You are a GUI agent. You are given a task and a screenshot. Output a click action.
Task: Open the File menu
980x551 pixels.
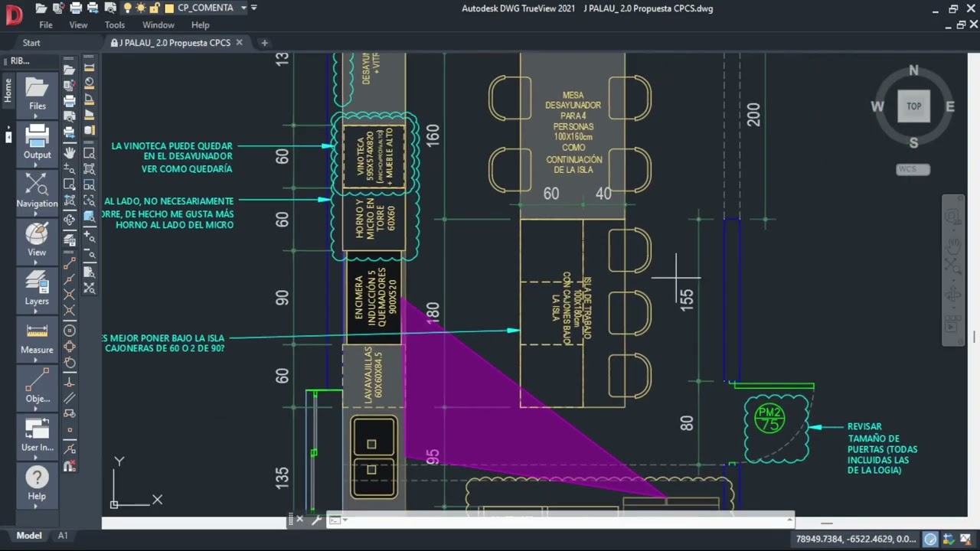coord(46,25)
